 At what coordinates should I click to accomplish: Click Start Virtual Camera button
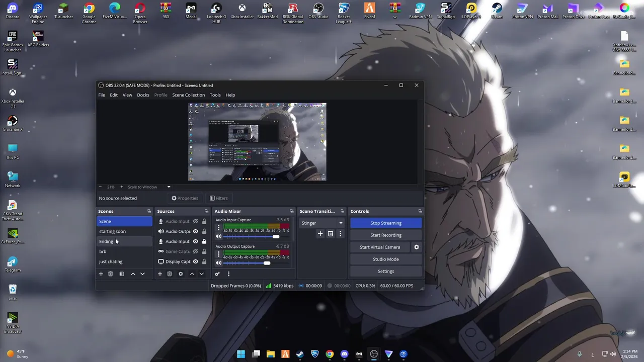pos(380,247)
